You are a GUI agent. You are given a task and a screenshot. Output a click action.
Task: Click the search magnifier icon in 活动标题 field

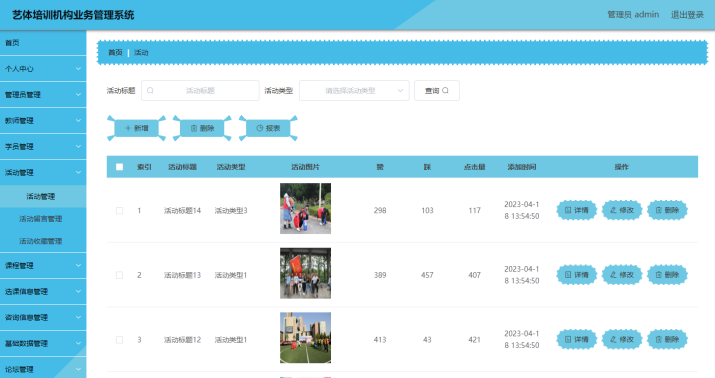click(x=150, y=91)
